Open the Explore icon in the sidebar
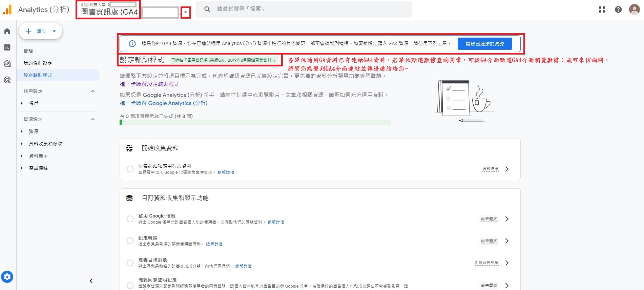Viewport: 644px width, 290px height. coord(7,64)
